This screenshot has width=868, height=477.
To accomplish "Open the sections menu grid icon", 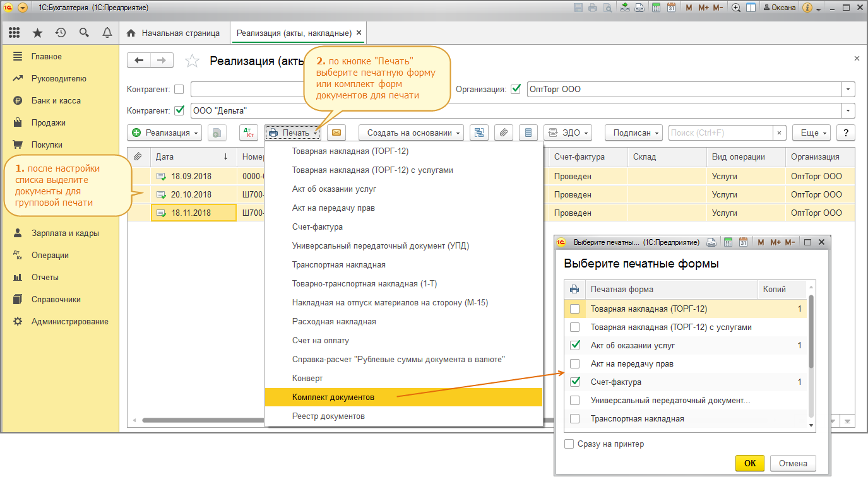I will 15,33.
